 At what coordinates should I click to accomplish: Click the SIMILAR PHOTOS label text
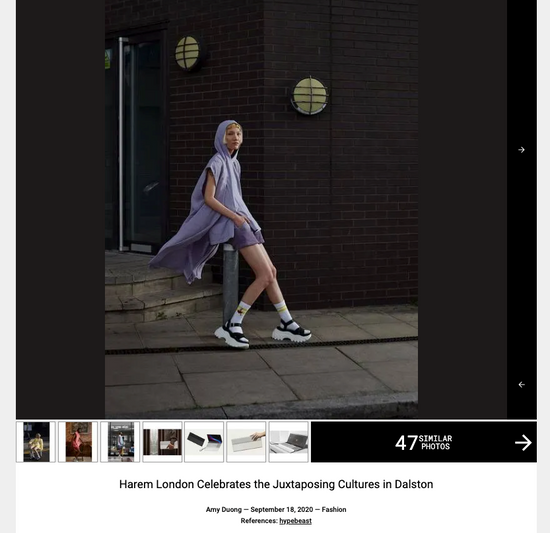coord(435,443)
